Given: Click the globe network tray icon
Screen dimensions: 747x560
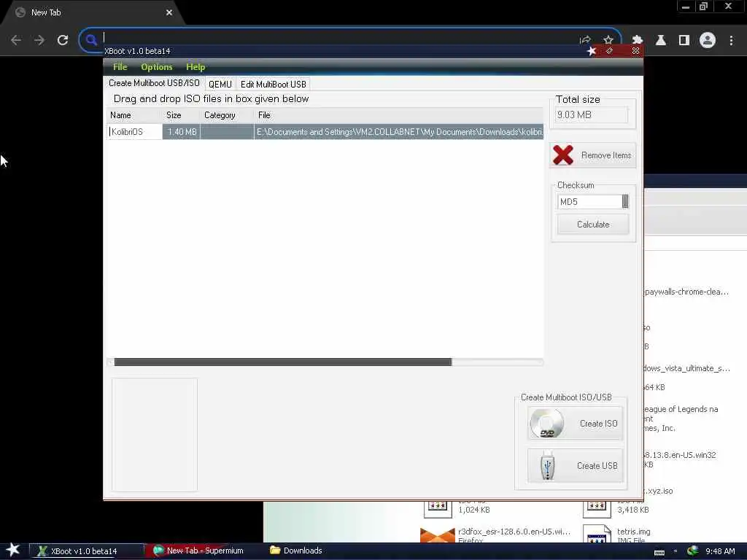Looking at the screenshot, I should (693, 551).
